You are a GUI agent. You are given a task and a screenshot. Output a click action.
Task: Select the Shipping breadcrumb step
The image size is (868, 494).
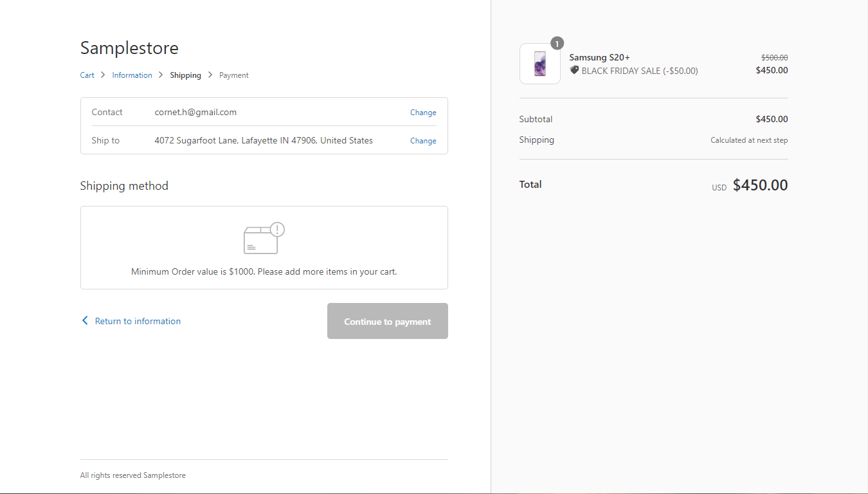(186, 75)
